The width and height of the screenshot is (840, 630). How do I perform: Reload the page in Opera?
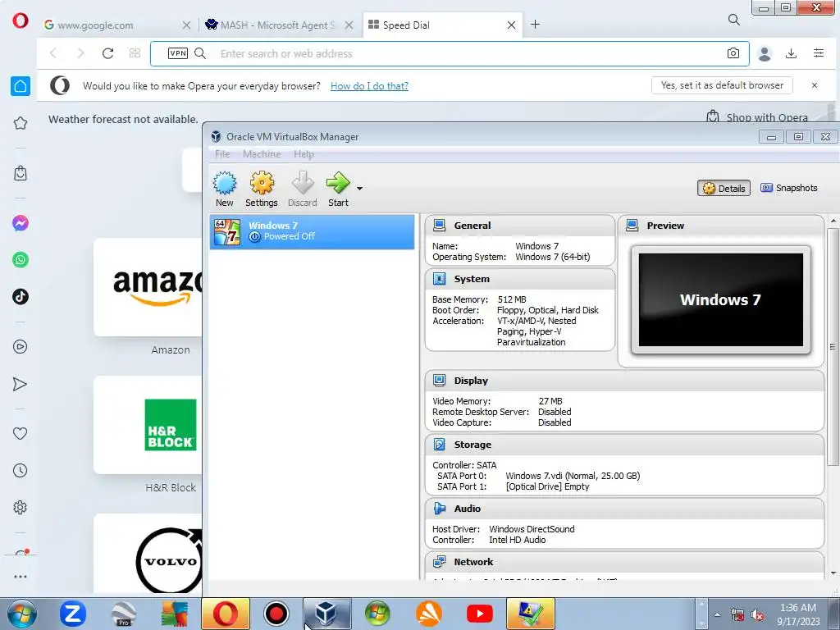pyautogui.click(x=107, y=53)
